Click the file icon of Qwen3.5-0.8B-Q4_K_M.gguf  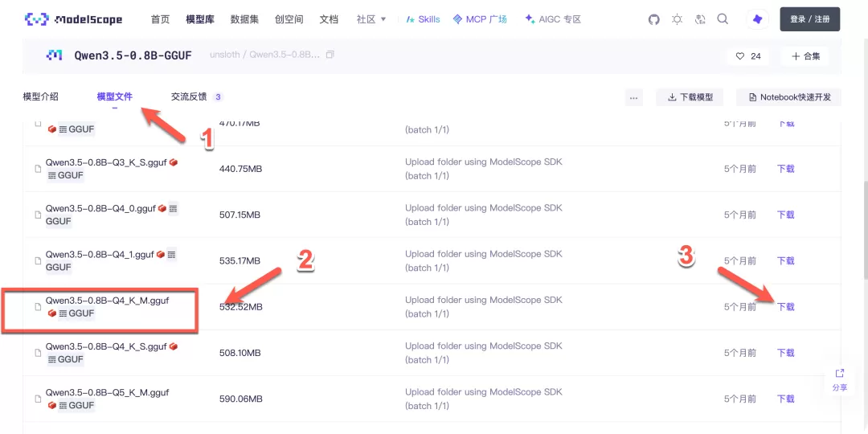[x=39, y=307]
